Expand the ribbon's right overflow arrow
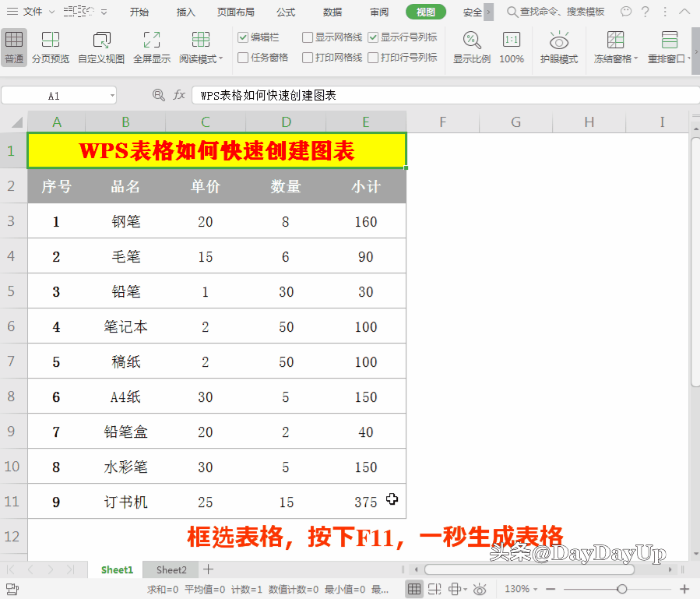The width and height of the screenshot is (700, 599). 696,51
